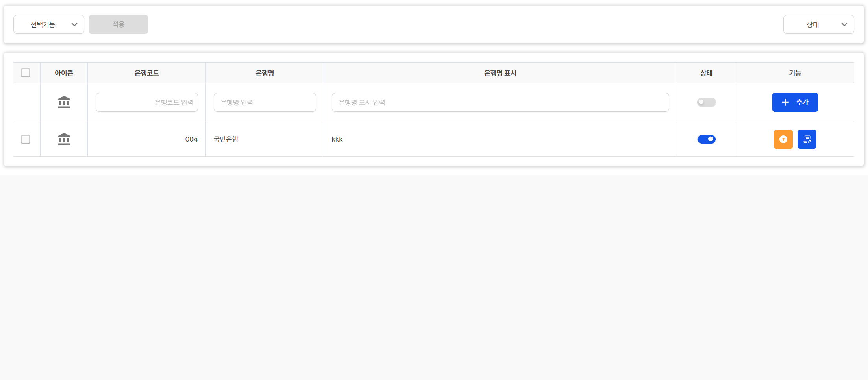This screenshot has width=868, height=380.
Task: Click into the 은행명 입력 field
Action: click(265, 102)
